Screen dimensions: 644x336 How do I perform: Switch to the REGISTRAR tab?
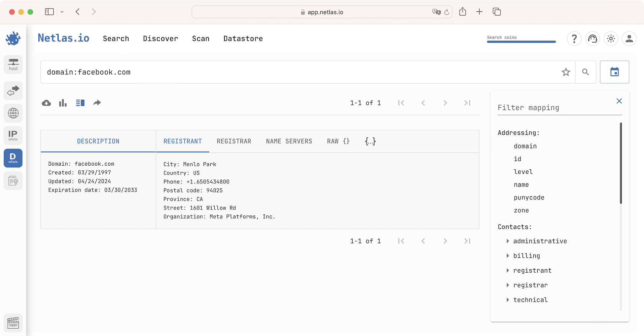click(x=234, y=141)
